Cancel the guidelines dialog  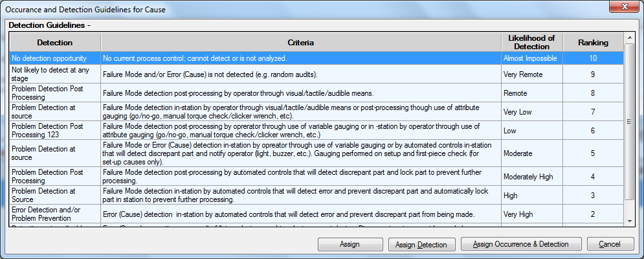click(610, 244)
